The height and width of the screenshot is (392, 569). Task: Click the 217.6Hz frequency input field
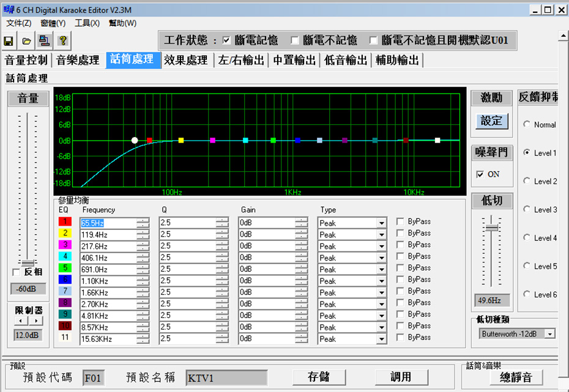tap(108, 246)
